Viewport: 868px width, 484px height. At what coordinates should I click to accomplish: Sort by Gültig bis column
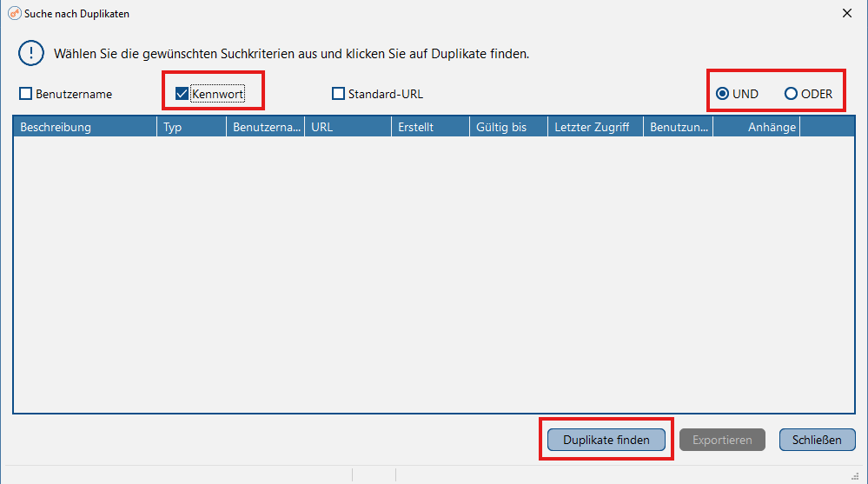(x=508, y=127)
